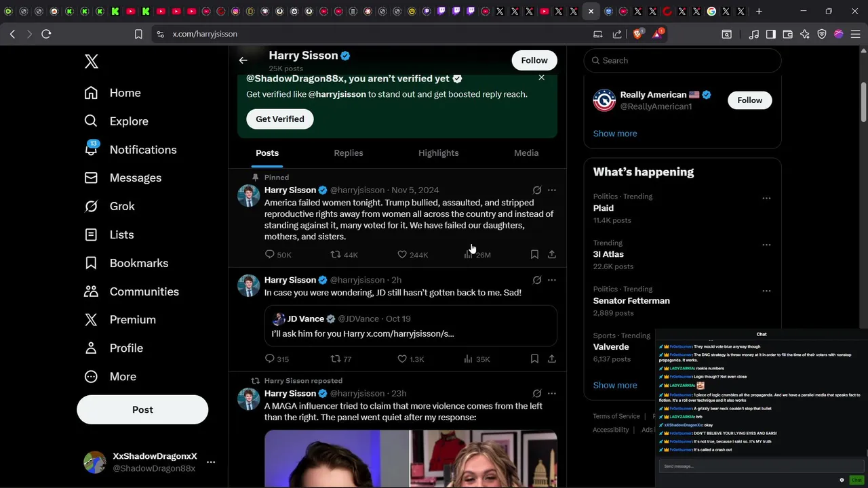Open the browser hamburger menu
Viewport: 868px width, 488px height.
855,34
